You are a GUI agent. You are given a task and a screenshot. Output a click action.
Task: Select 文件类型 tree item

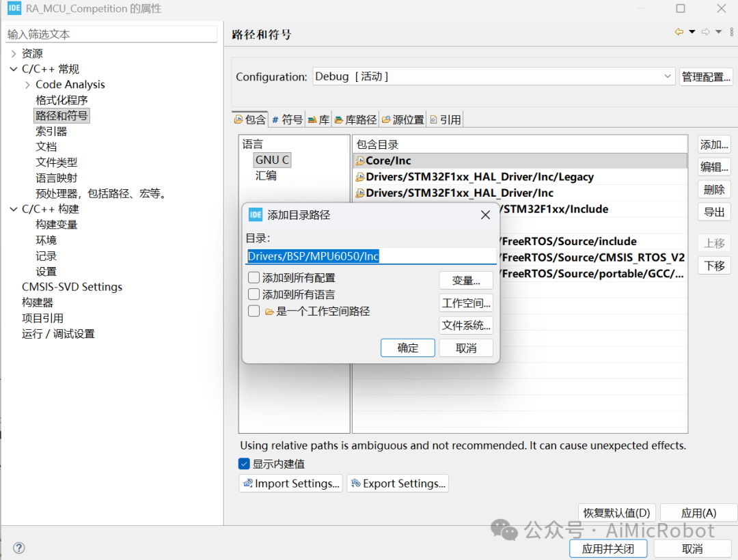pos(57,163)
